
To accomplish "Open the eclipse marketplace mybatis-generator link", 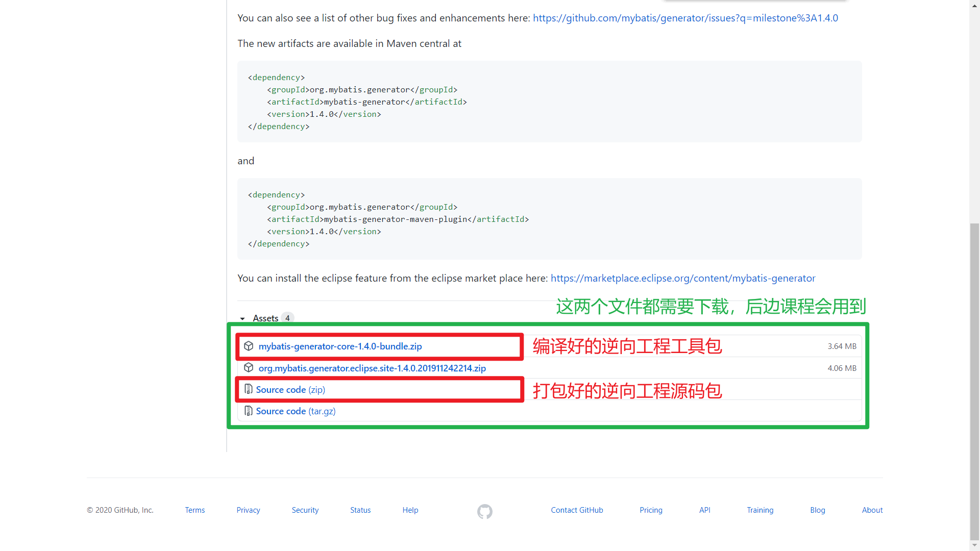I will 683,278.
